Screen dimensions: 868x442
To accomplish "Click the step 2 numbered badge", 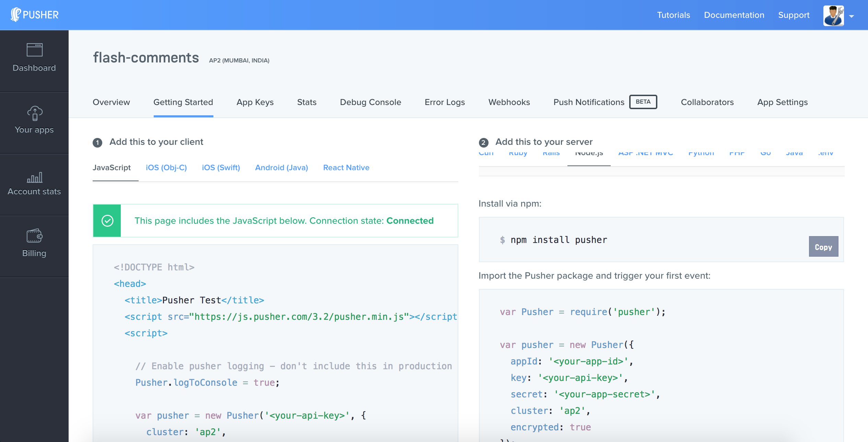I will coord(483,142).
